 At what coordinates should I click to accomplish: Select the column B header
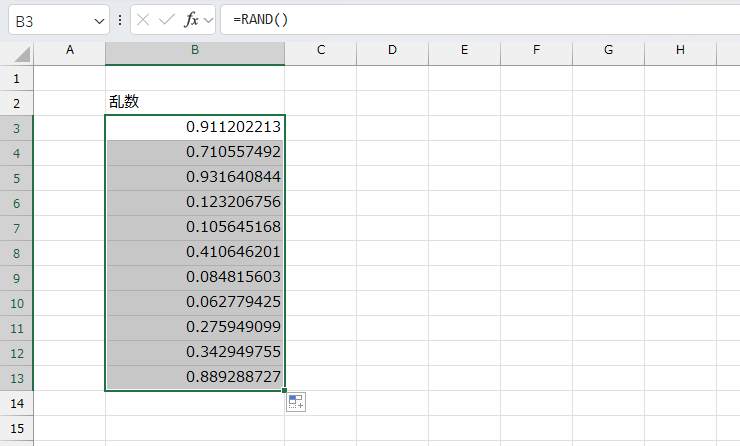pyautogui.click(x=194, y=50)
